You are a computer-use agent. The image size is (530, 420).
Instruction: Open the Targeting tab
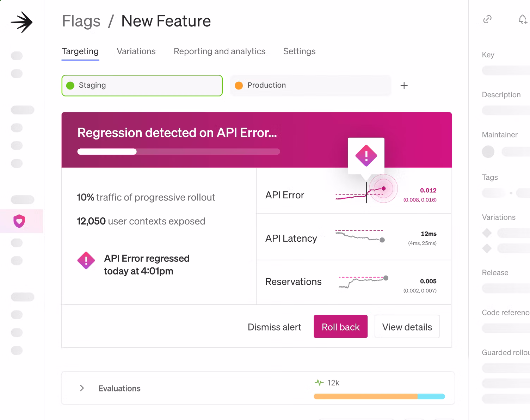pyautogui.click(x=80, y=51)
